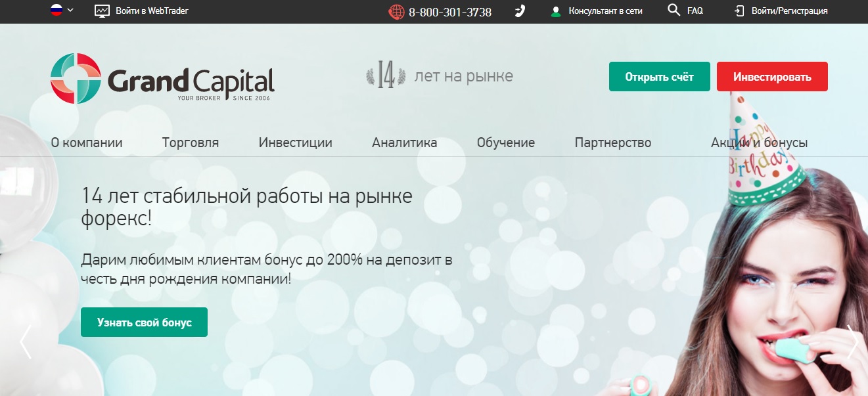Go to next slide with right arrow
Screen dimensions: 868x396
pos(852,341)
